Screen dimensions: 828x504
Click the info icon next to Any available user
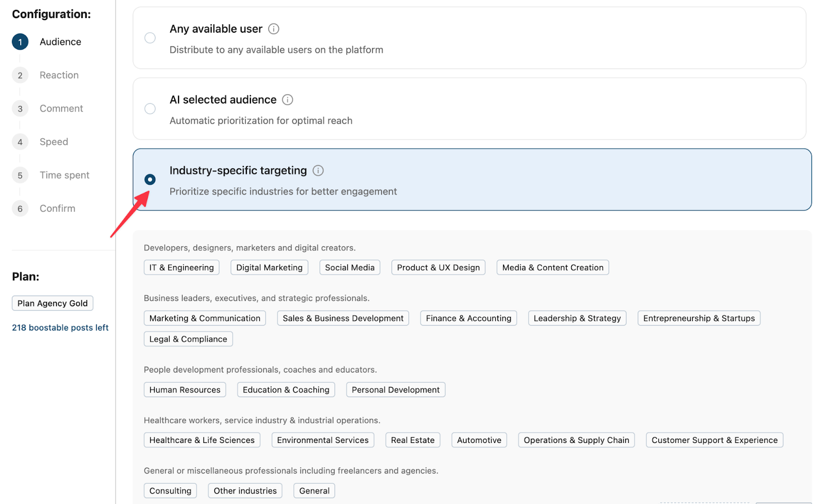coord(274,28)
